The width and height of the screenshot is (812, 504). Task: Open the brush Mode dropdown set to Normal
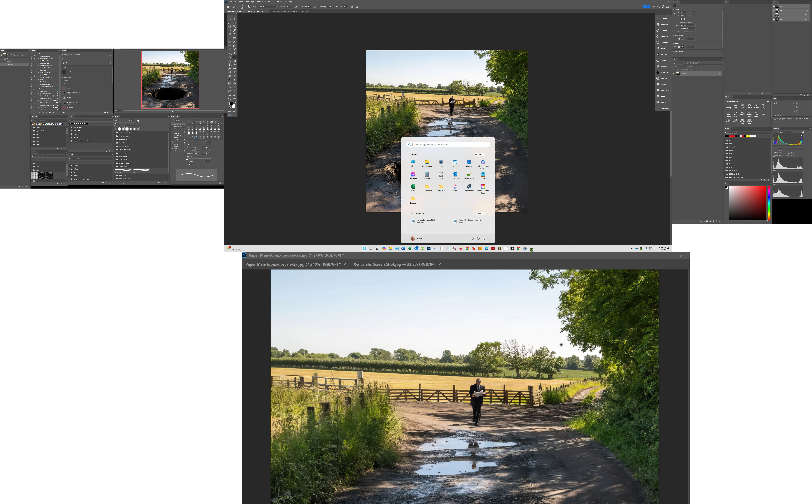267,7
